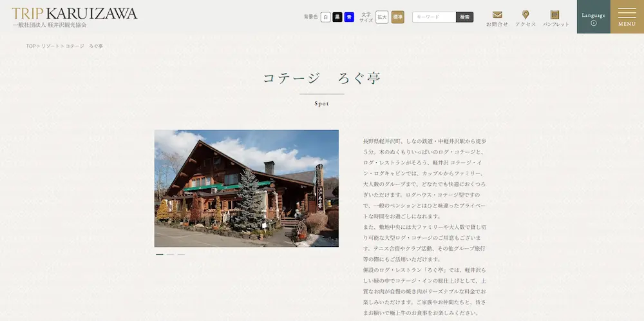The width and height of the screenshot is (644, 321).
Task: Enlarge text size with 拡大 button
Action: click(x=382, y=17)
